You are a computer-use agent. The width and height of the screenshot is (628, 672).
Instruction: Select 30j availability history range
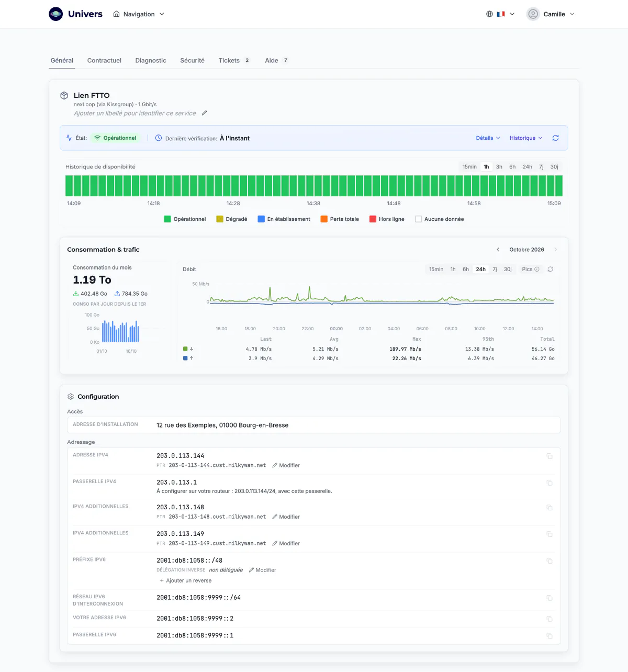click(x=554, y=167)
